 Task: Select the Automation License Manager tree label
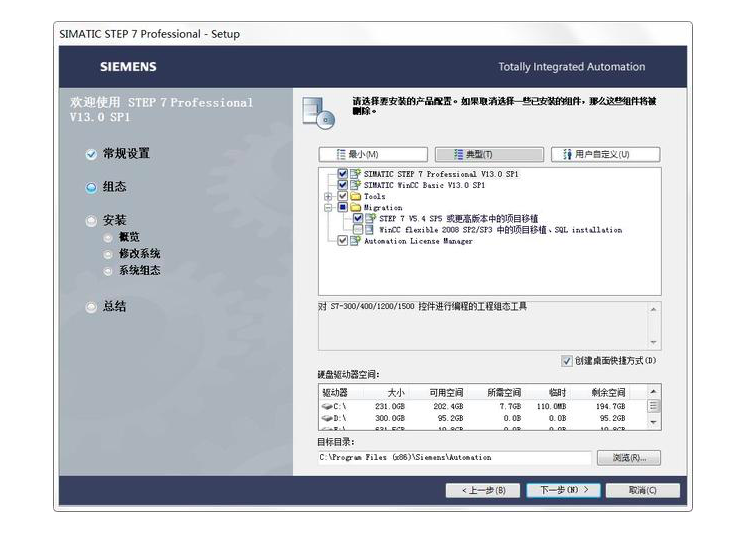tap(418, 241)
